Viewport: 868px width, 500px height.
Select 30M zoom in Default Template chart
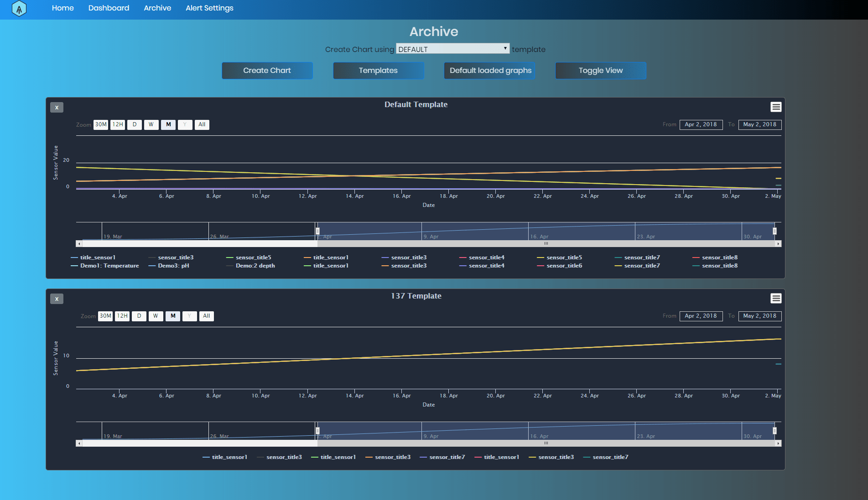101,124
